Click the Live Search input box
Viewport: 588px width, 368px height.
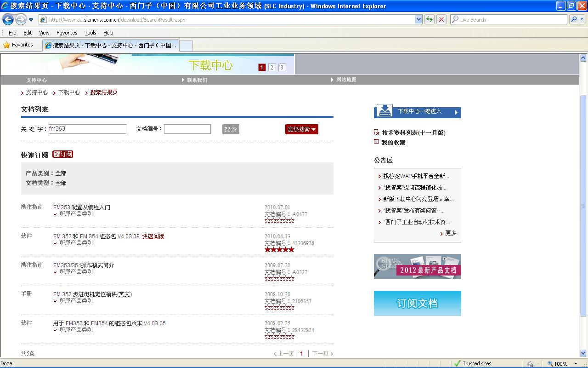509,19
